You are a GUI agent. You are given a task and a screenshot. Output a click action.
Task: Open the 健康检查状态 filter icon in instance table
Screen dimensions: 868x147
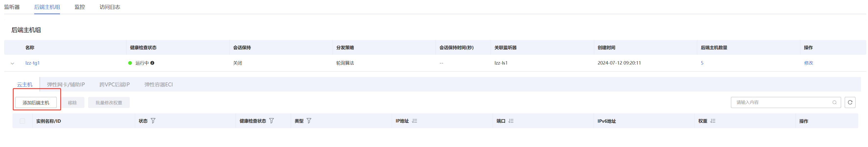pyautogui.click(x=272, y=121)
